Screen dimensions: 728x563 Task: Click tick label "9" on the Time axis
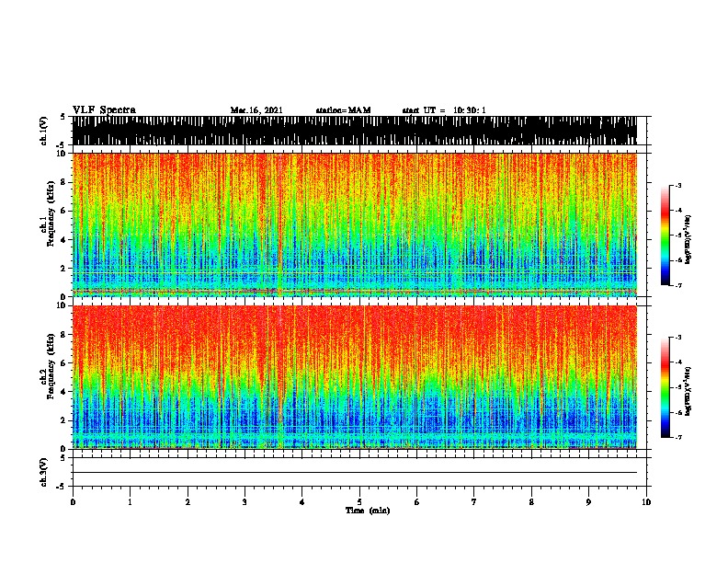(588, 502)
